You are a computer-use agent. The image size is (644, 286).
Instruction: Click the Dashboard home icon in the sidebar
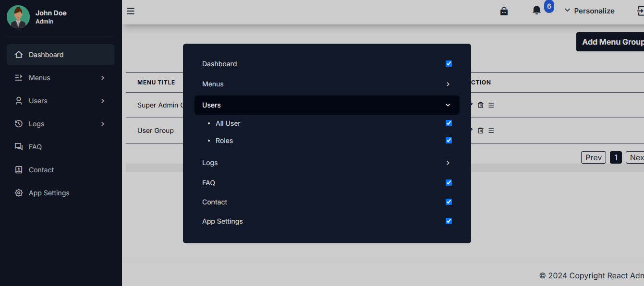click(18, 54)
